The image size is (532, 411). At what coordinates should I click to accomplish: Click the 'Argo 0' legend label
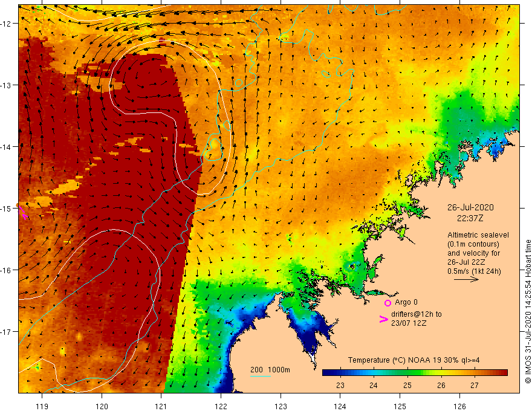(x=406, y=302)
